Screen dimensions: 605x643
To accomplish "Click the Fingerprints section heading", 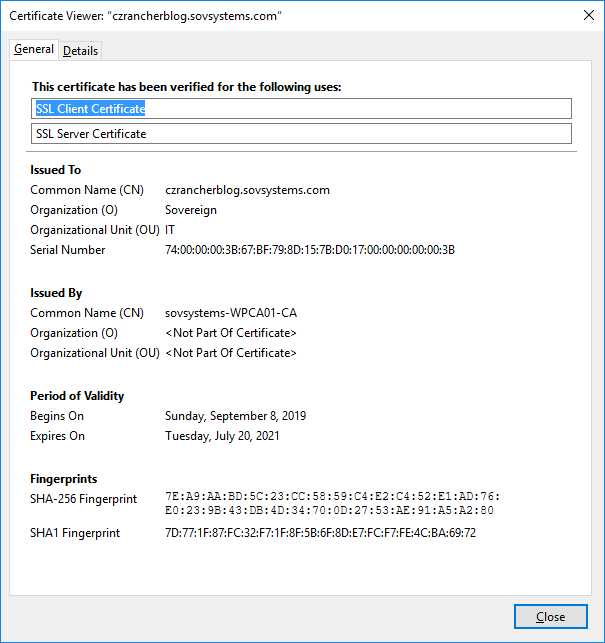I will tap(64, 479).
